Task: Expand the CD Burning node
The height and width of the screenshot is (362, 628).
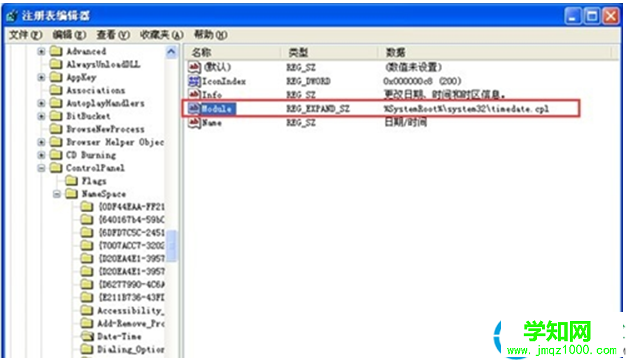Action: [41, 155]
